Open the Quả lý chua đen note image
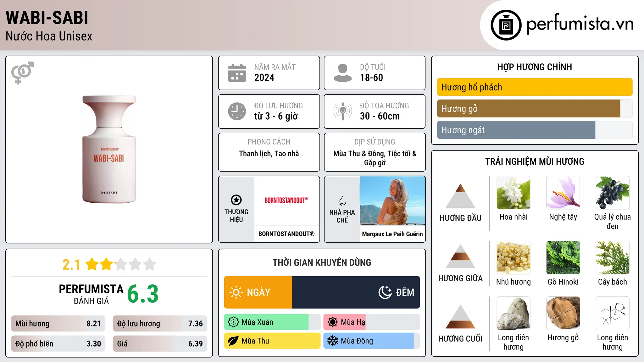The height and width of the screenshot is (362, 644). (x=613, y=193)
